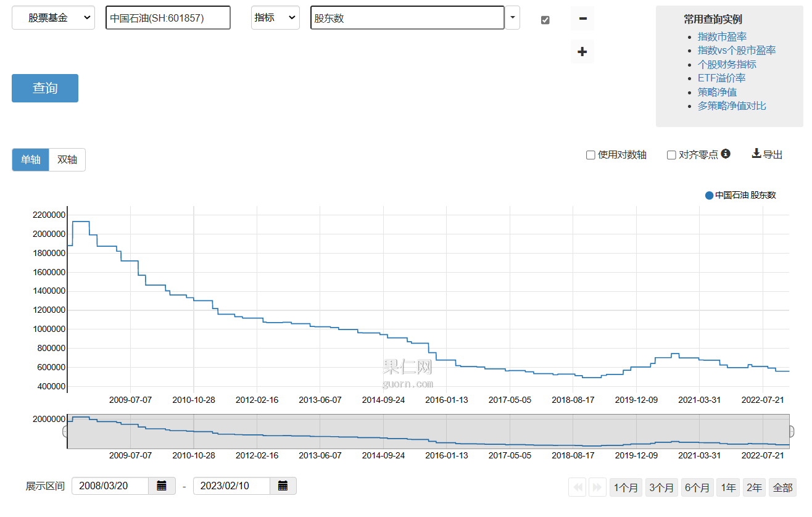The height and width of the screenshot is (517, 812).
Task: Open the 股票基金 type dropdown
Action: point(53,18)
